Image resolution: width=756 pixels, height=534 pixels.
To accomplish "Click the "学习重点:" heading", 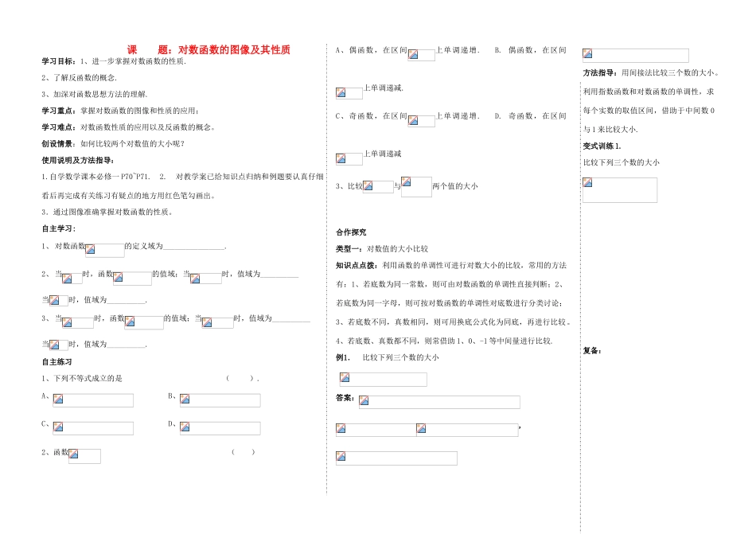I will tap(59, 111).
